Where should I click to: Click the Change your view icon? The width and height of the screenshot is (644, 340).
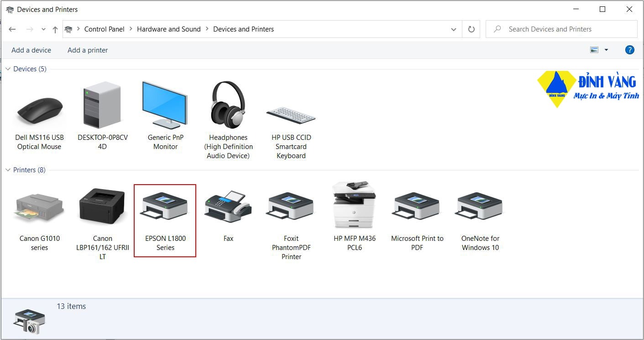594,50
